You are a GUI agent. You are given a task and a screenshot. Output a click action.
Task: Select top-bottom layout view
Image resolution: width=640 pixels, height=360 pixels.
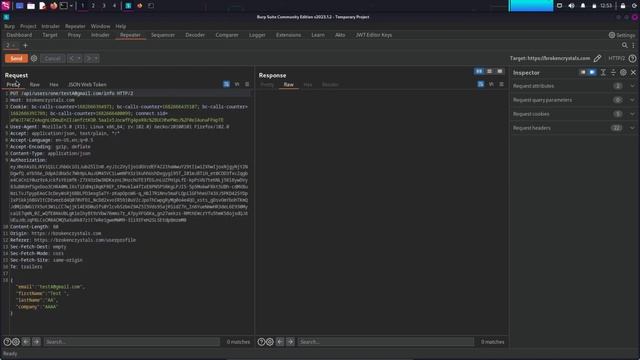pos(489,71)
